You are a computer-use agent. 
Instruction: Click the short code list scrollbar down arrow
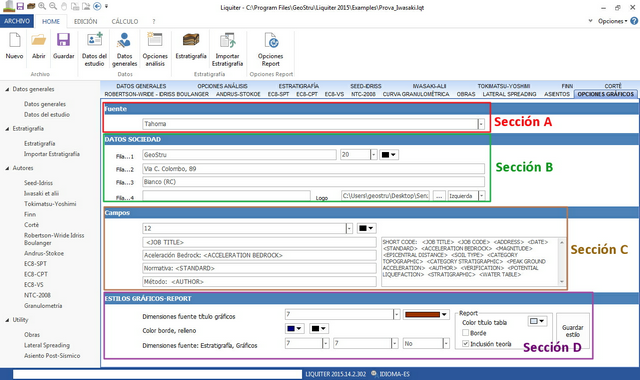coord(562,281)
